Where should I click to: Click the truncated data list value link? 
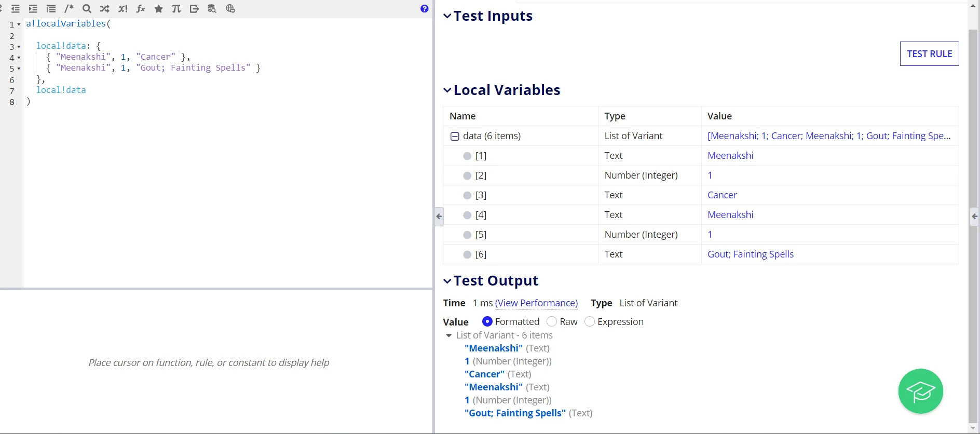pyautogui.click(x=829, y=135)
